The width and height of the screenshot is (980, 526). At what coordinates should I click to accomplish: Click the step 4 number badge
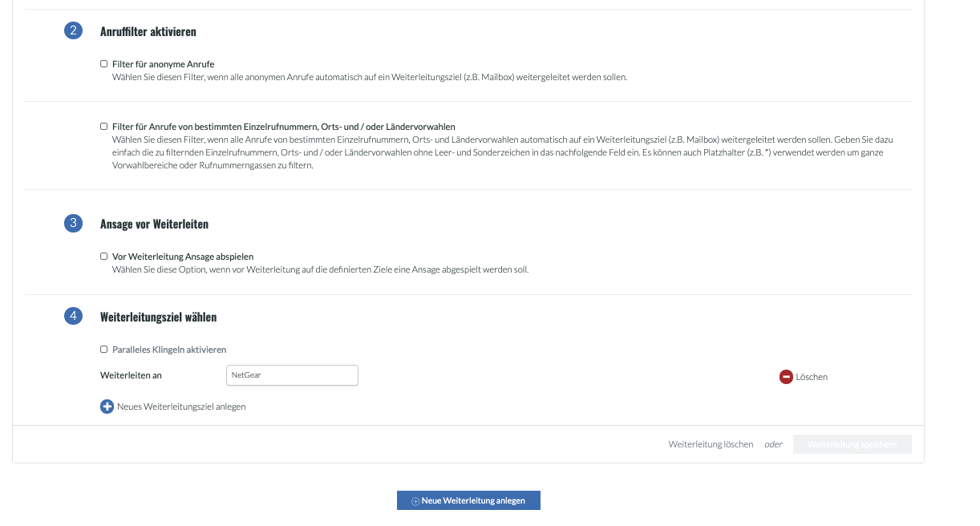click(x=73, y=317)
